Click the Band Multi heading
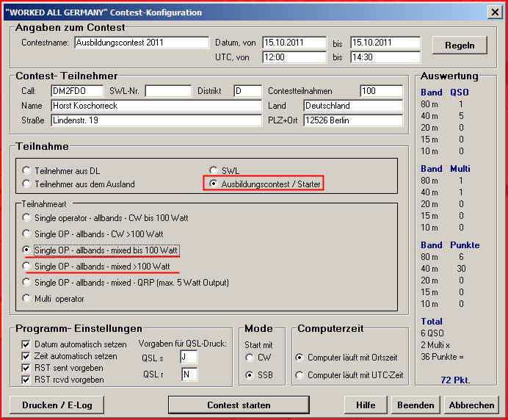The height and width of the screenshot is (420, 508). pos(446,169)
